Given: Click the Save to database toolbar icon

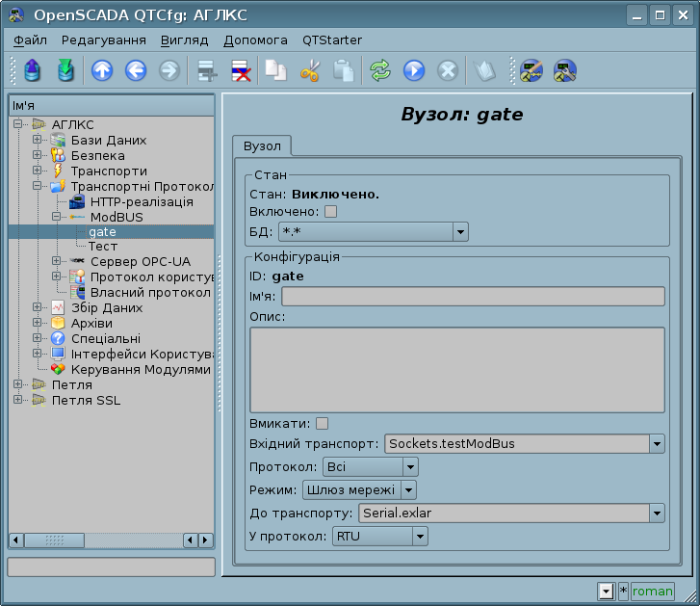Looking at the screenshot, I should pos(65,70).
